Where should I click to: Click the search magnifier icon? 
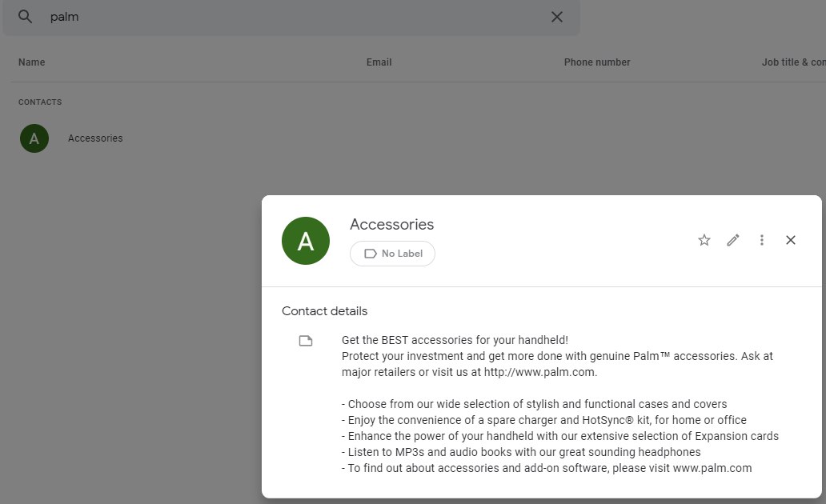(25, 16)
